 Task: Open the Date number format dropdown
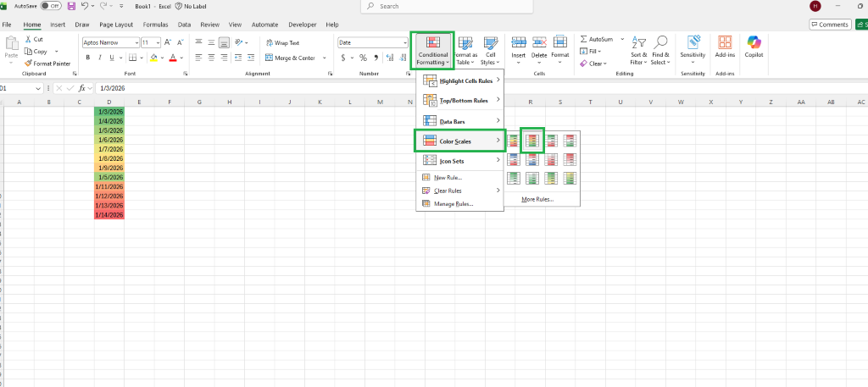coord(404,42)
